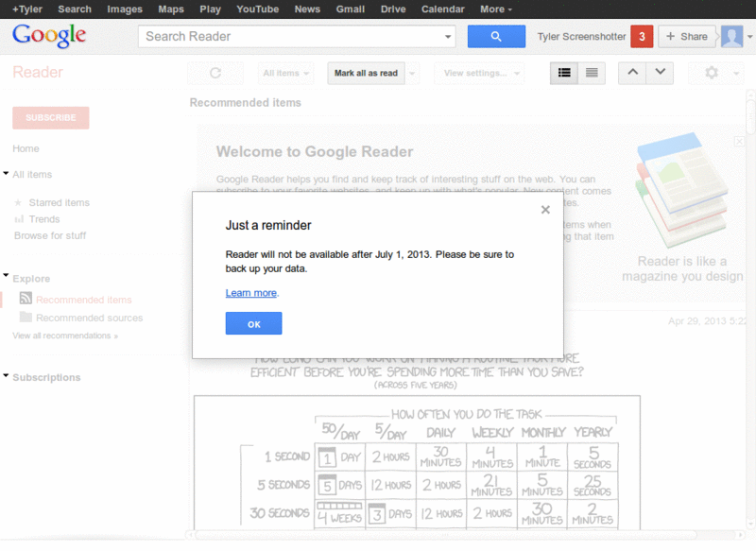
Task: Click the RSS icon next to Recommended items
Action: [24, 299]
